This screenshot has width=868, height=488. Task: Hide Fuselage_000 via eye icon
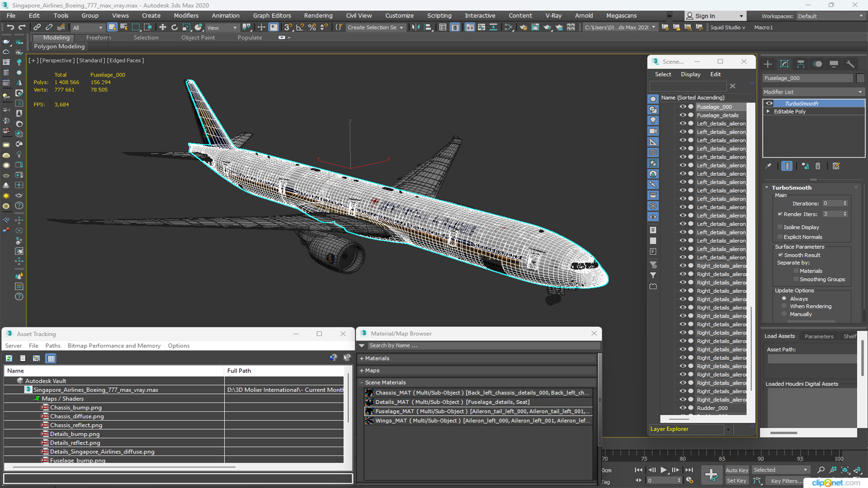coord(683,107)
